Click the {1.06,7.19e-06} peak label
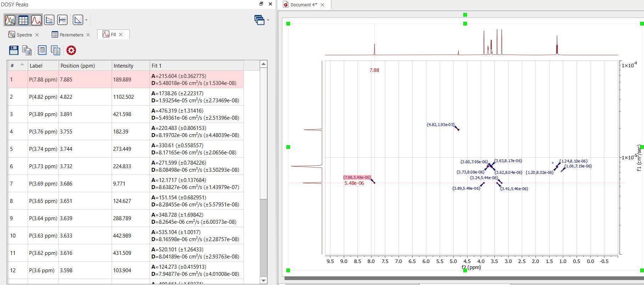 [578, 166]
